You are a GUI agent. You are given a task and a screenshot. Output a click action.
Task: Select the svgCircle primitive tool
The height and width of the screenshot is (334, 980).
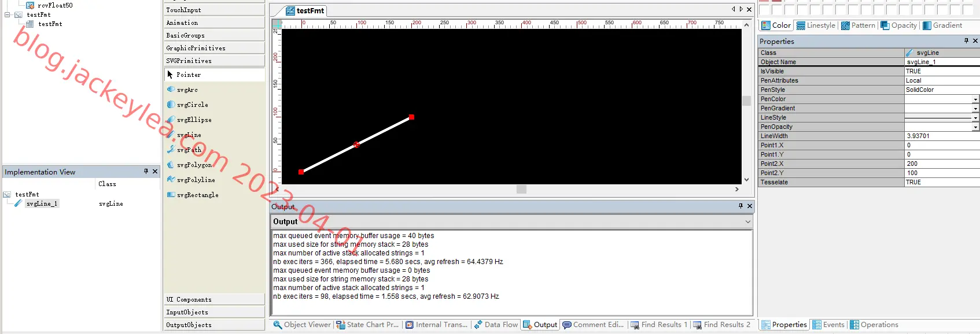click(192, 105)
